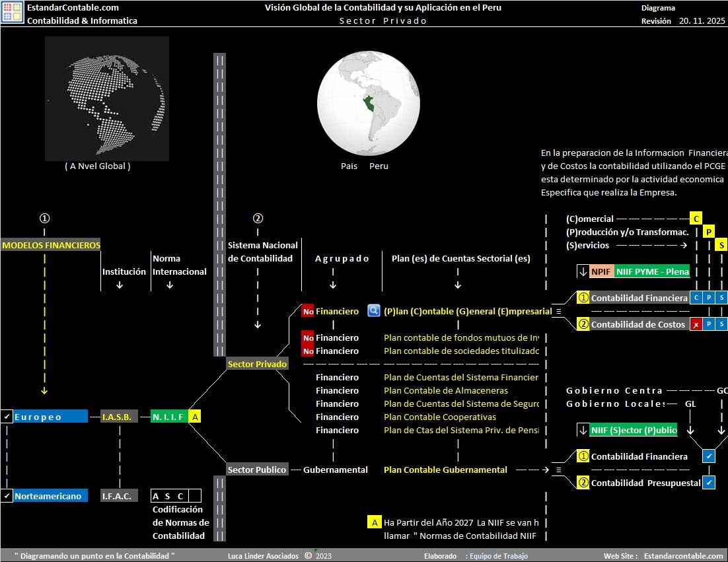Select the Sector Privado label
This screenshot has height=562, width=728.
257,364
